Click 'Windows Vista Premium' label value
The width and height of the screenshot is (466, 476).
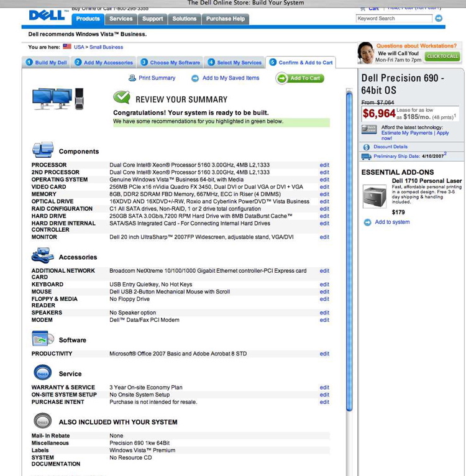[142, 450]
